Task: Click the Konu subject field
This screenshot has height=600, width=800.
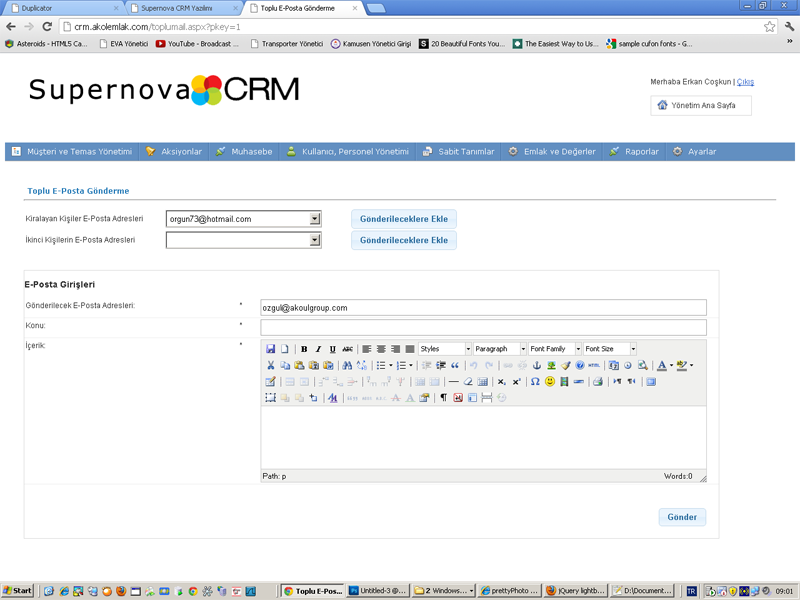Action: pos(483,327)
